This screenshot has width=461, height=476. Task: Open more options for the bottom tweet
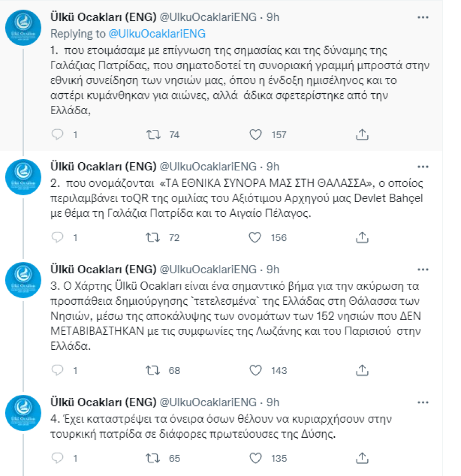[x=423, y=403]
